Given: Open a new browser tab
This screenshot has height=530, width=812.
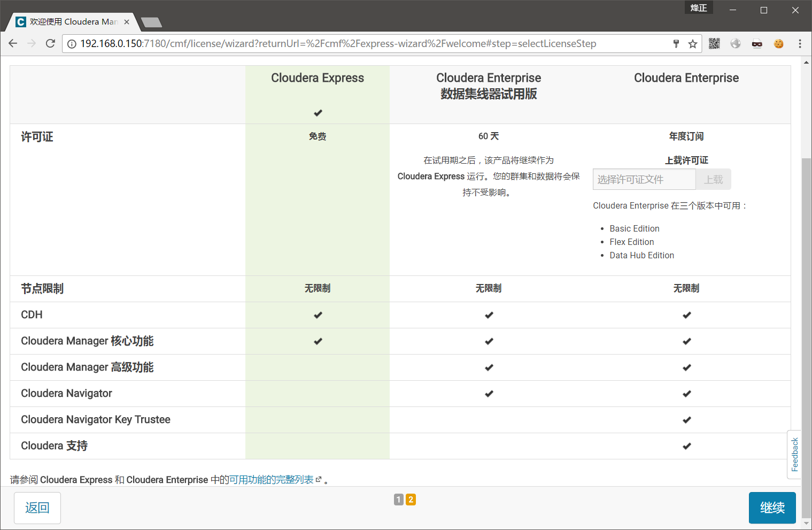Looking at the screenshot, I should point(152,22).
